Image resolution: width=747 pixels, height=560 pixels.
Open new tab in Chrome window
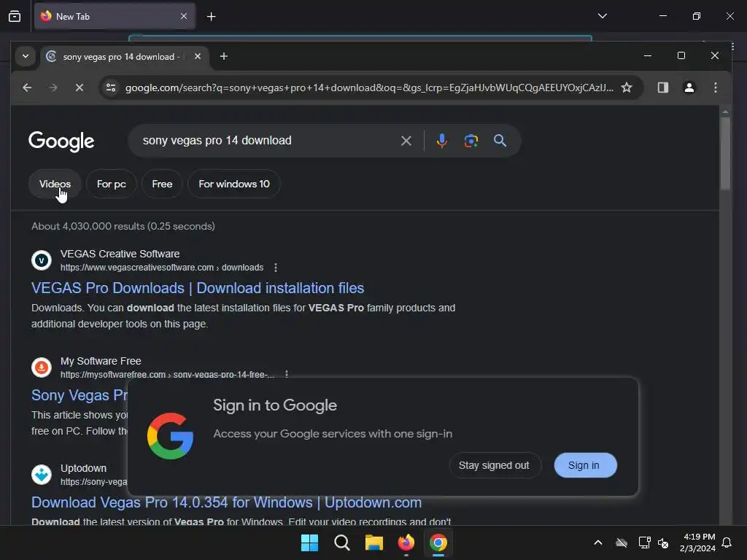tap(223, 57)
